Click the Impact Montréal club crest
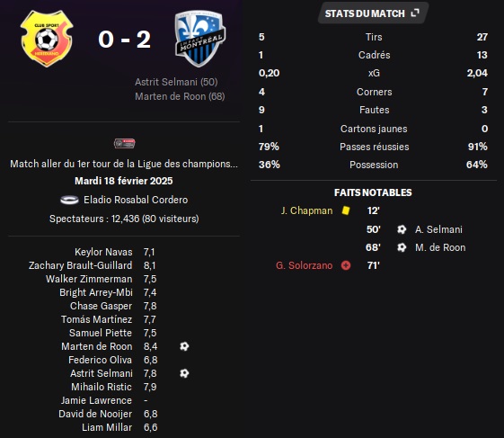504x438 pixels. click(200, 39)
